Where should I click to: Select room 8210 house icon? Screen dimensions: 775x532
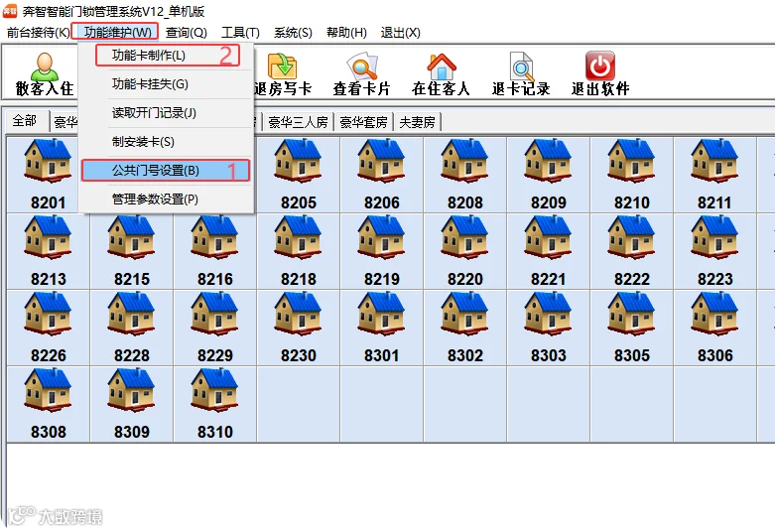click(x=632, y=161)
